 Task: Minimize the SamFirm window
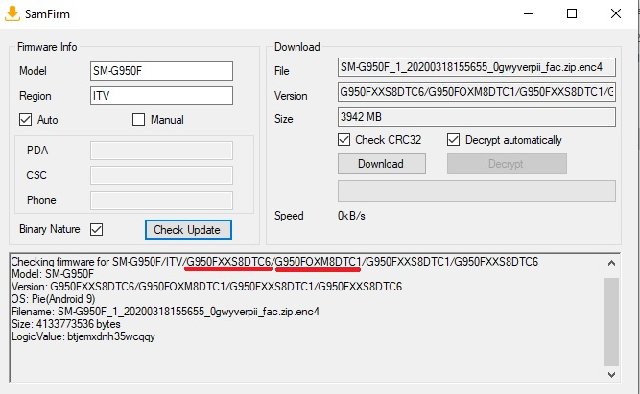[529, 13]
